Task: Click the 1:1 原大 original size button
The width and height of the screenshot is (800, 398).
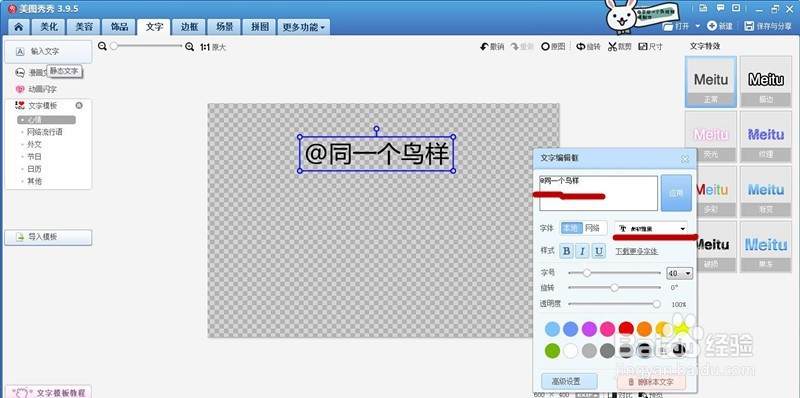Action: (x=213, y=47)
